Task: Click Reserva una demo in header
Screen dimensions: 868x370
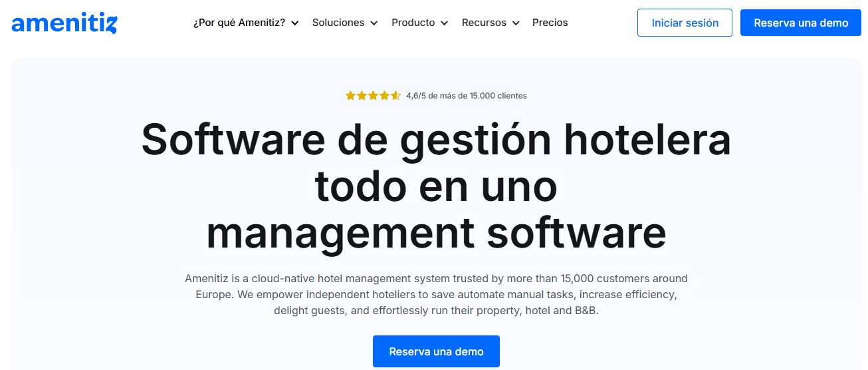Action: [x=801, y=23]
